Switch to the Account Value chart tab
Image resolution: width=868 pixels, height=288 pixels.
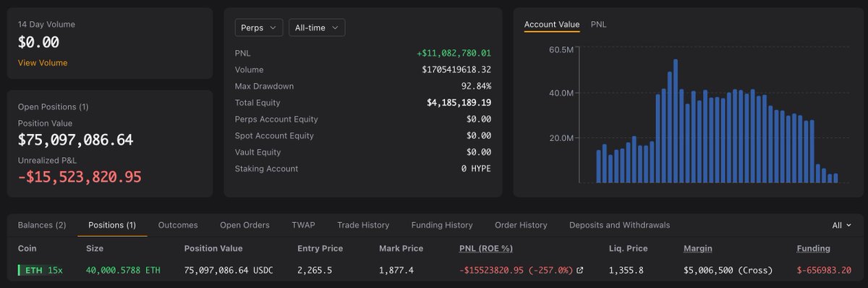tap(552, 25)
